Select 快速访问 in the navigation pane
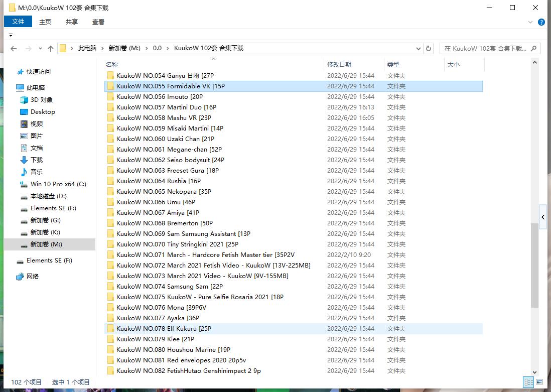The image size is (551, 392). (39, 72)
